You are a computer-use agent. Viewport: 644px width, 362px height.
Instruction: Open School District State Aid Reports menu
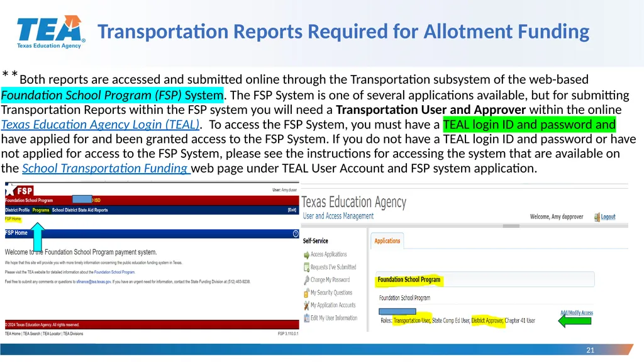[x=80, y=210]
